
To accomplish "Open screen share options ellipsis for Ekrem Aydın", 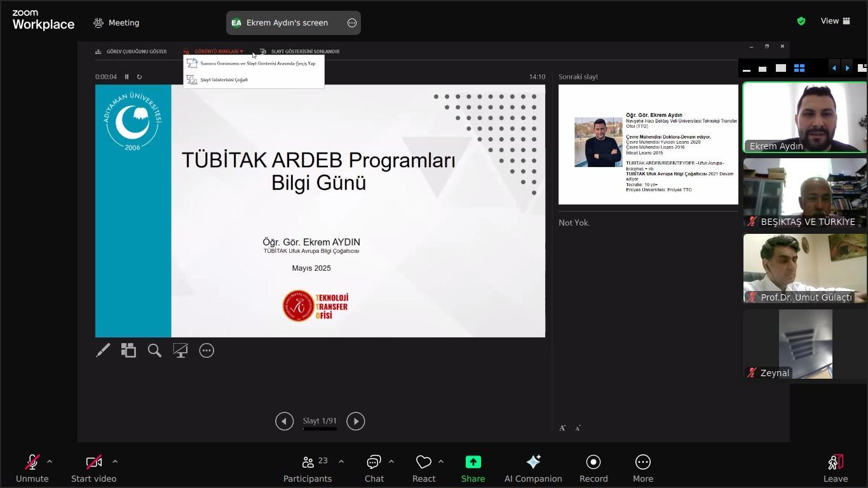I will click(352, 23).
